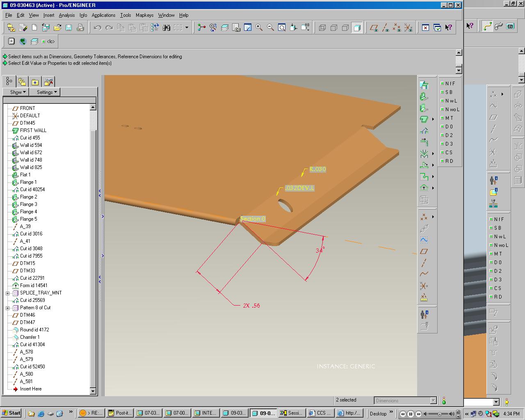Viewport: 525px width, 420px height.
Task: Toggle datum planes display icon
Action: [x=374, y=27]
